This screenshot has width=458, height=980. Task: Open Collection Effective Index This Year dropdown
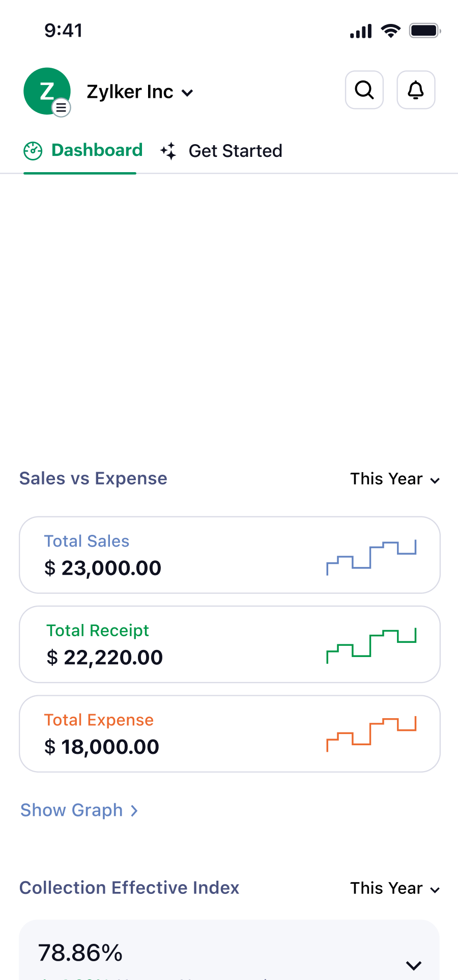point(394,888)
